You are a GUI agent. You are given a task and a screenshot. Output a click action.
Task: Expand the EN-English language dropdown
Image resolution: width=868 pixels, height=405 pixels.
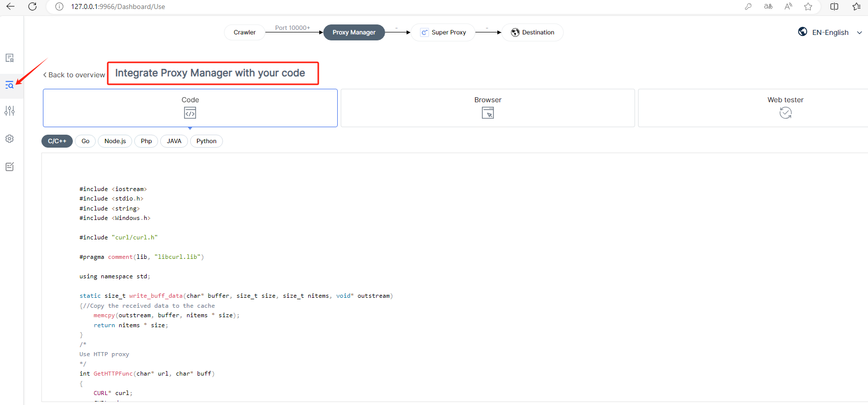(x=830, y=32)
